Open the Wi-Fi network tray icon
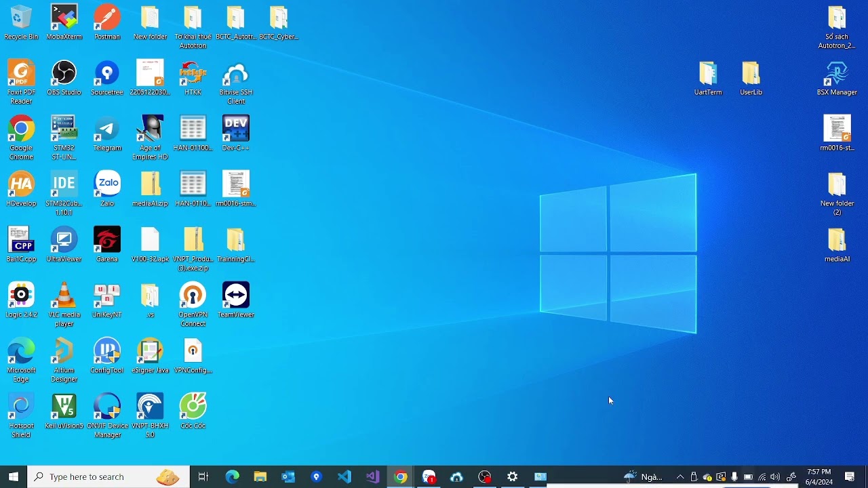This screenshot has width=868, height=488. click(x=762, y=477)
